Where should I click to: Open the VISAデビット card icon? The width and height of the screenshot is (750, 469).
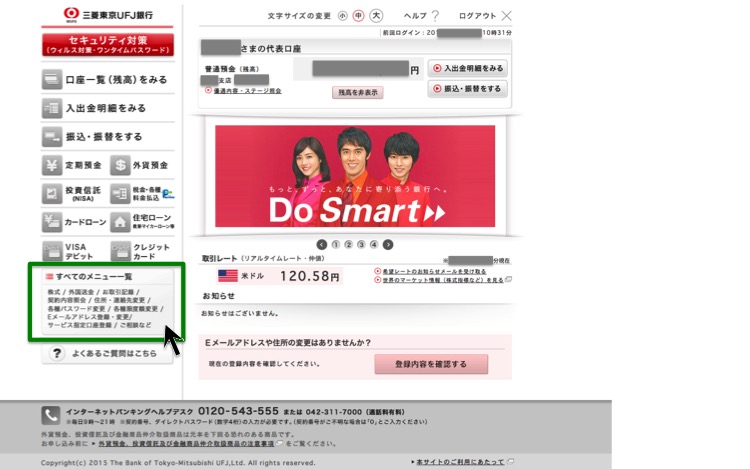52,251
